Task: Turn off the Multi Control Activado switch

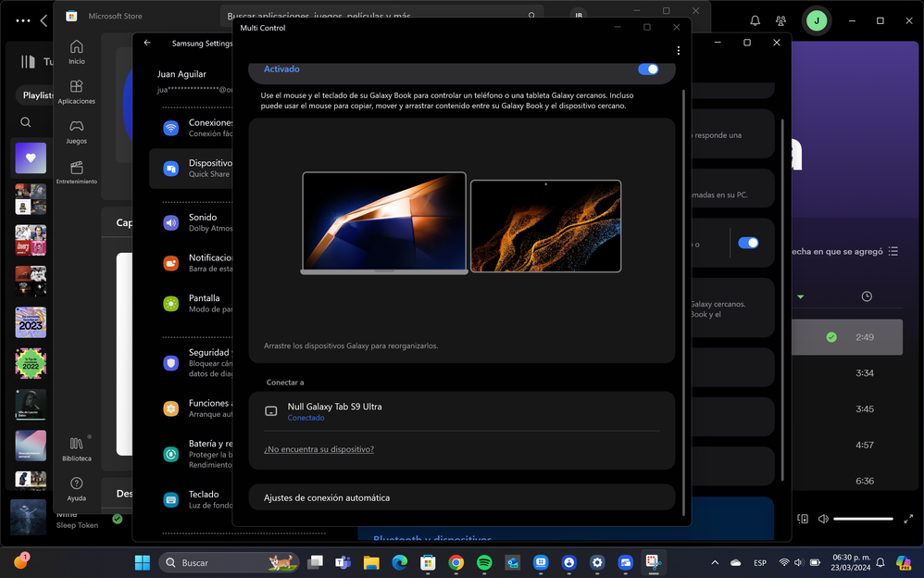Action: tap(648, 69)
